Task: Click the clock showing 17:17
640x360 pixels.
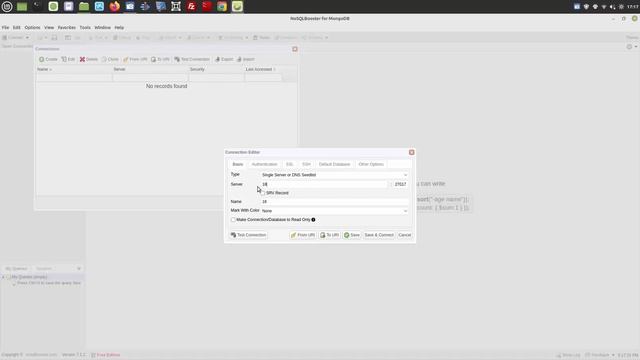Action: [x=633, y=7]
